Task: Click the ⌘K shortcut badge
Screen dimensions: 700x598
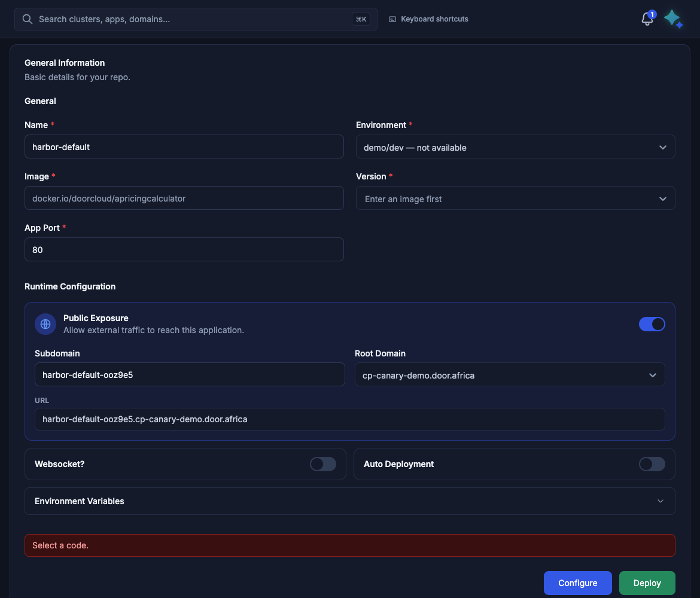Action: (361, 19)
